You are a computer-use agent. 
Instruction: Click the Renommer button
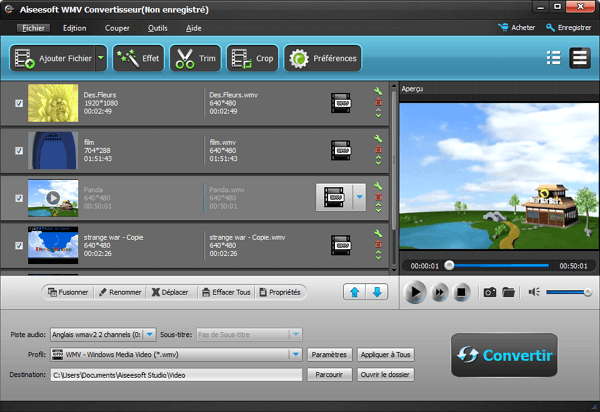[120, 292]
